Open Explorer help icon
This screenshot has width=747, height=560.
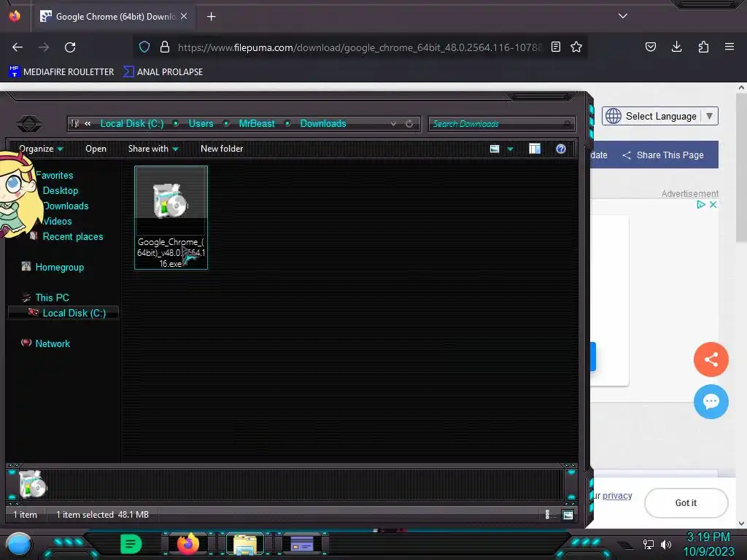[561, 149]
